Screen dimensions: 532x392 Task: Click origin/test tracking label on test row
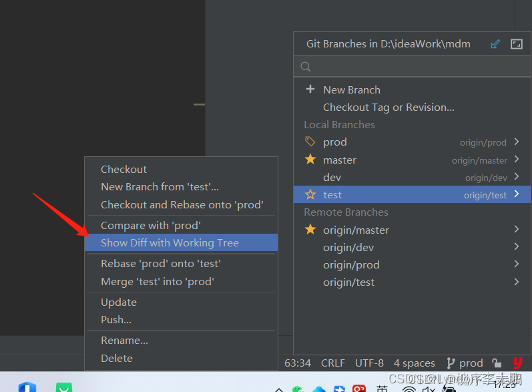pyautogui.click(x=485, y=195)
